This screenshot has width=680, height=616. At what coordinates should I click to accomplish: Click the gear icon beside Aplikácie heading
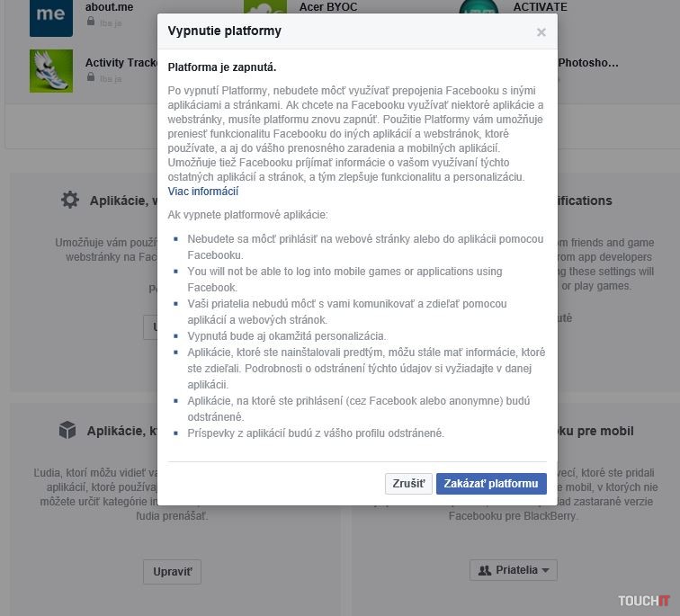point(70,200)
